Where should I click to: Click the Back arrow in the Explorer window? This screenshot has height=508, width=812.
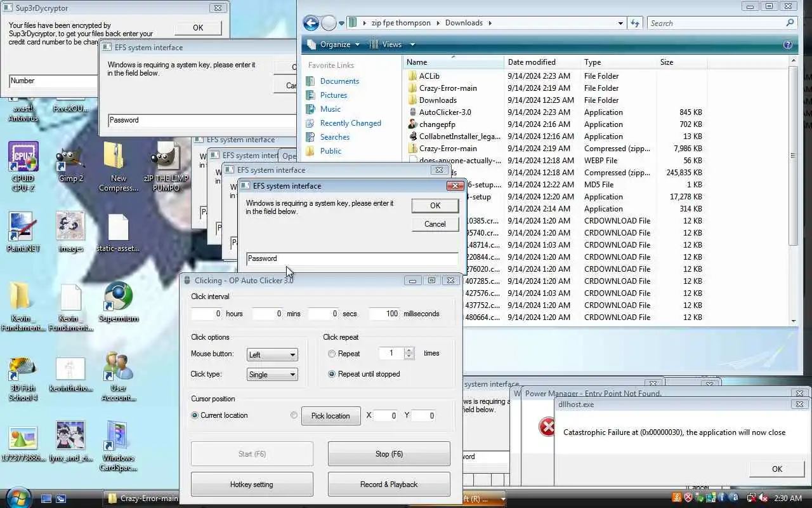[x=311, y=23]
